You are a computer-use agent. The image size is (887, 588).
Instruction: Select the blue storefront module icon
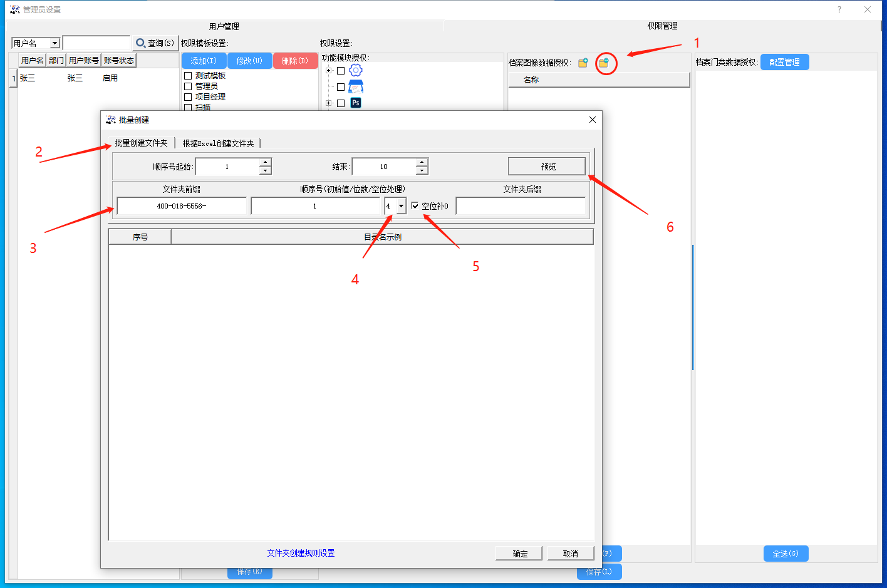pos(356,86)
